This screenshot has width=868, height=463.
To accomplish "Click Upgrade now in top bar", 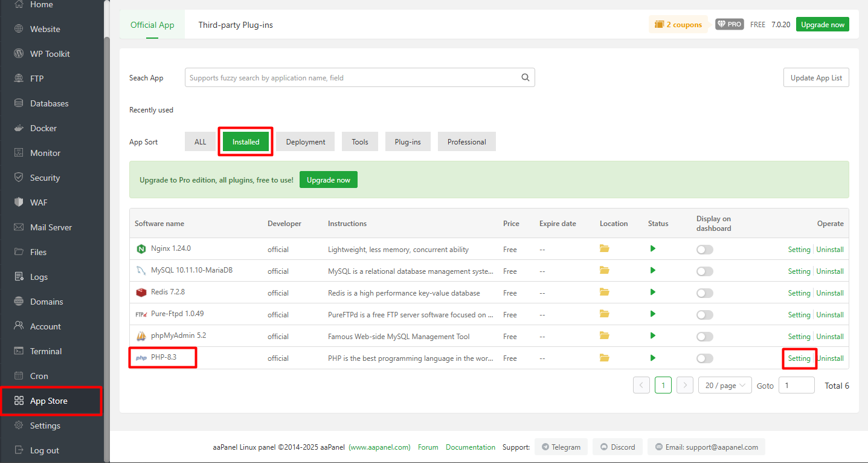I will [823, 24].
